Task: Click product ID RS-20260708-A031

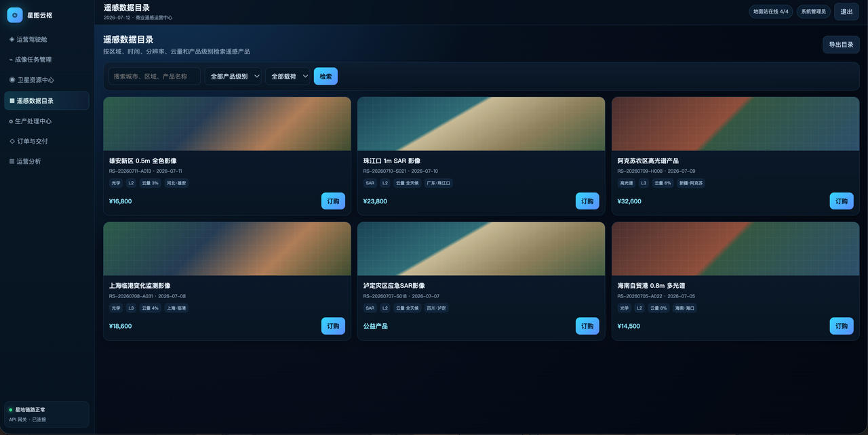Action: pos(130,296)
